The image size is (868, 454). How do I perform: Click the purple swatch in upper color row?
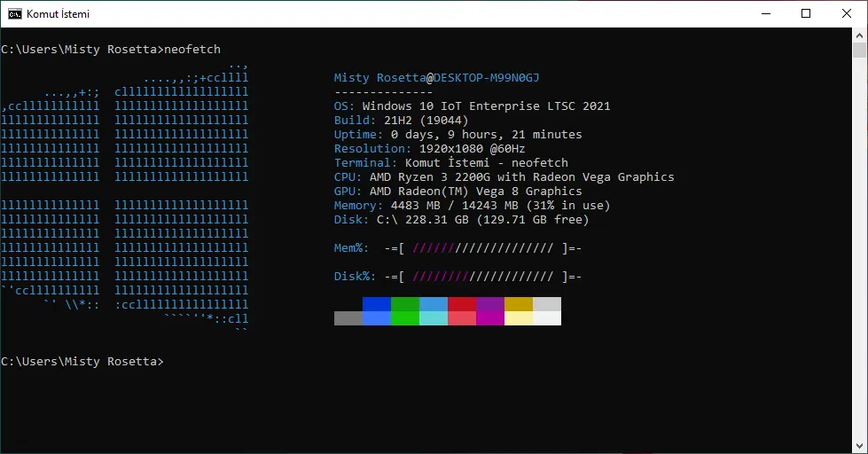[x=490, y=304]
